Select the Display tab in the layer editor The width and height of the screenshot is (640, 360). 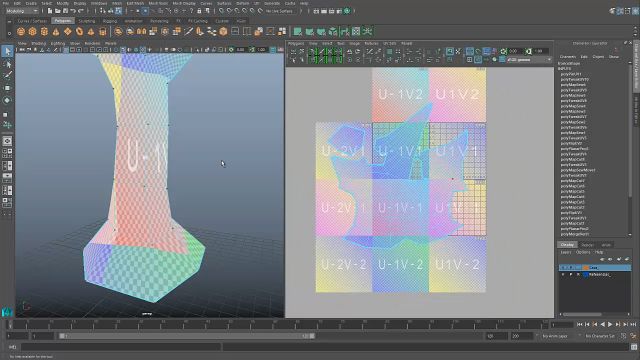tap(567, 245)
